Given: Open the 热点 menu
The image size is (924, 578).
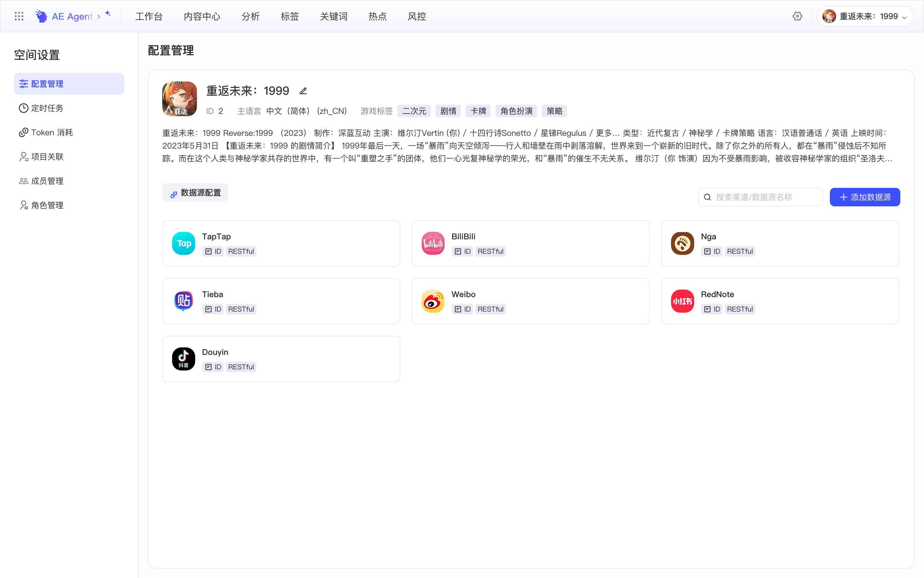Looking at the screenshot, I should click(378, 16).
